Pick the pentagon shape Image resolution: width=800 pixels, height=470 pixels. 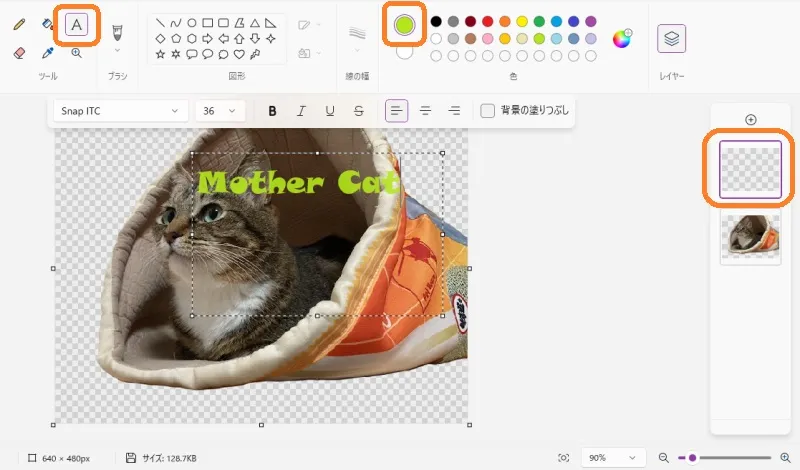pyautogui.click(x=176, y=38)
